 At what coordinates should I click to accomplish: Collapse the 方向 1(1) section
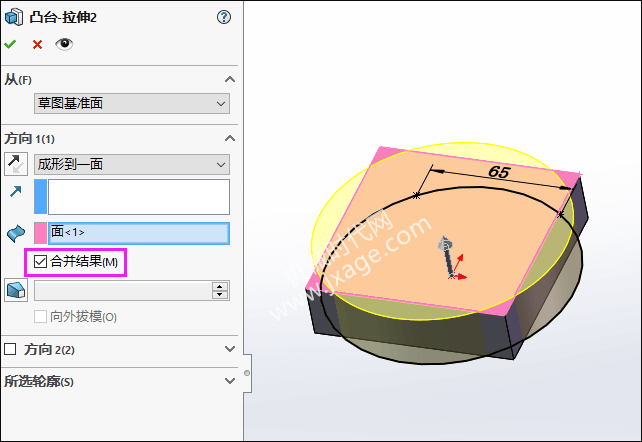click(230, 138)
